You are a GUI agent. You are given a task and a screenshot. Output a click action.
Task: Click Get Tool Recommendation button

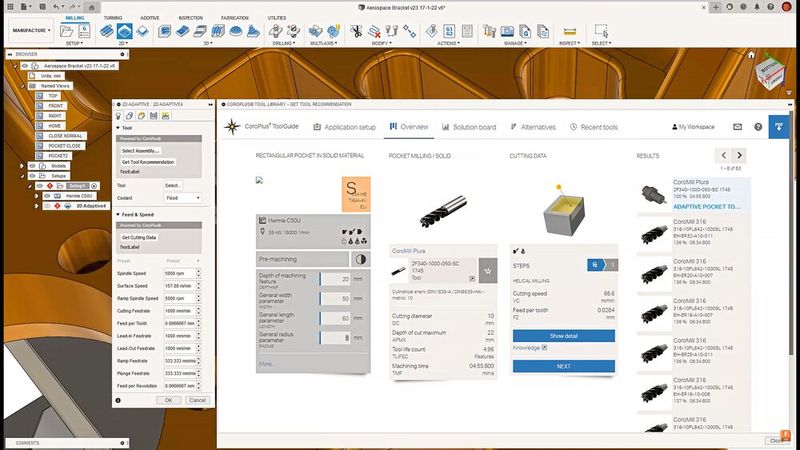tap(147, 162)
